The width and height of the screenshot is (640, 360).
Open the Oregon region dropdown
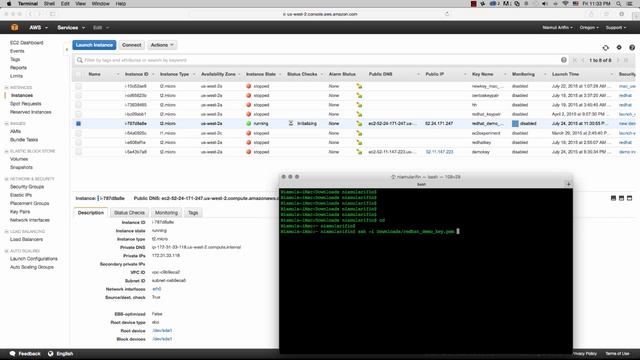(589, 27)
